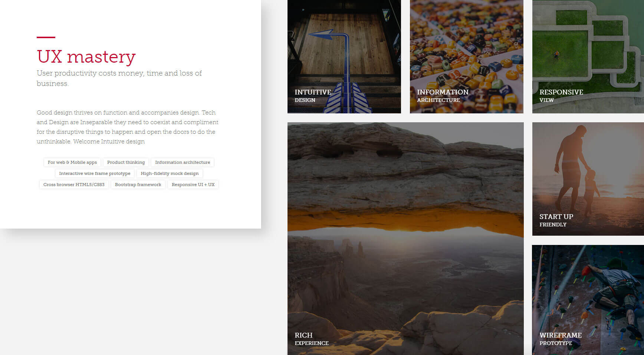
Task: Open the large Rich Experience tile
Action: [405, 239]
